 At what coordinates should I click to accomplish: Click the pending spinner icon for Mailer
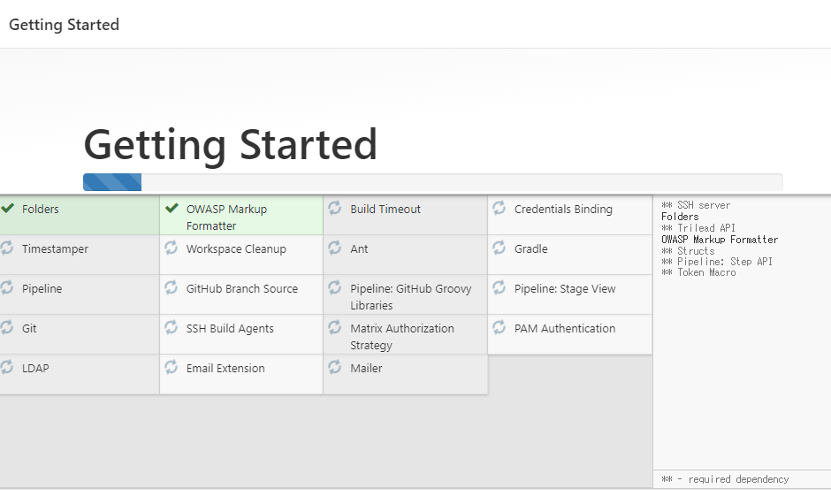pyautogui.click(x=334, y=367)
